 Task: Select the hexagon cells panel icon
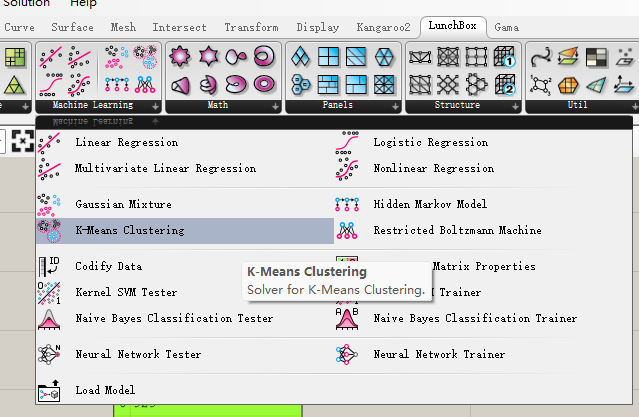tap(301, 85)
